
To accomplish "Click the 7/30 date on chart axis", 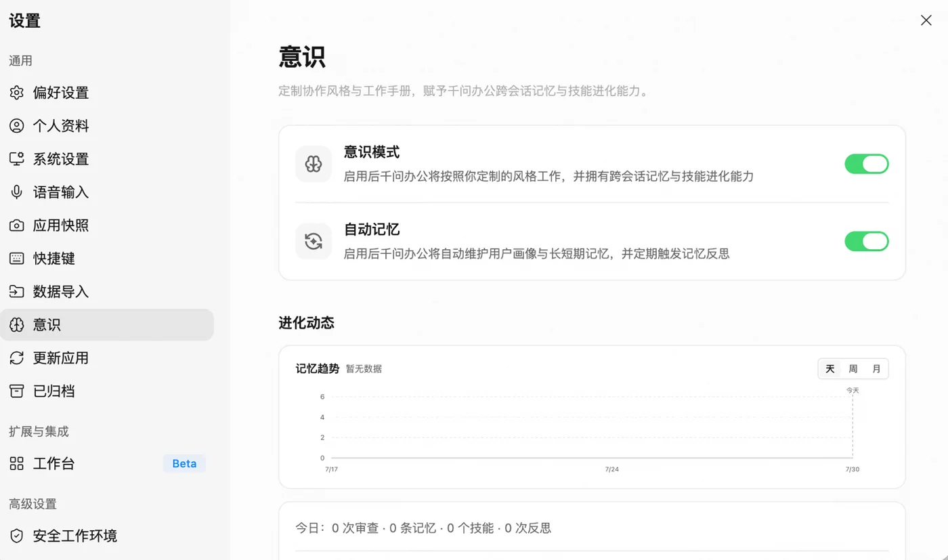I will pyautogui.click(x=853, y=469).
